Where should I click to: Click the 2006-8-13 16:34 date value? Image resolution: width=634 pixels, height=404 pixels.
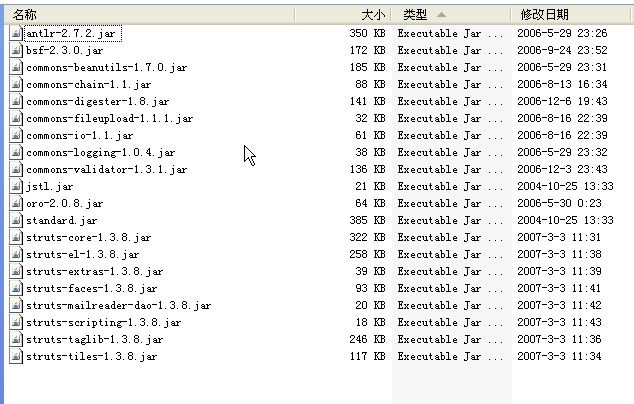tap(562, 84)
